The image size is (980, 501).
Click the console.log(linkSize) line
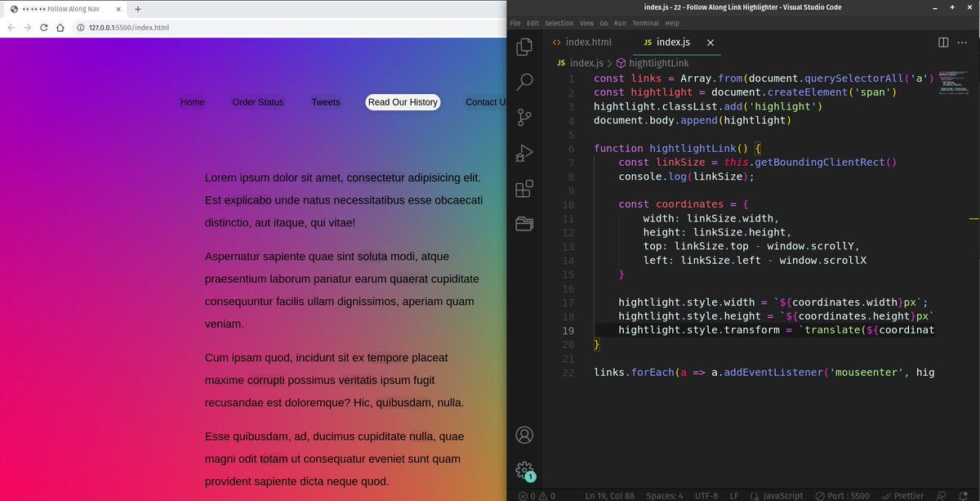(687, 177)
